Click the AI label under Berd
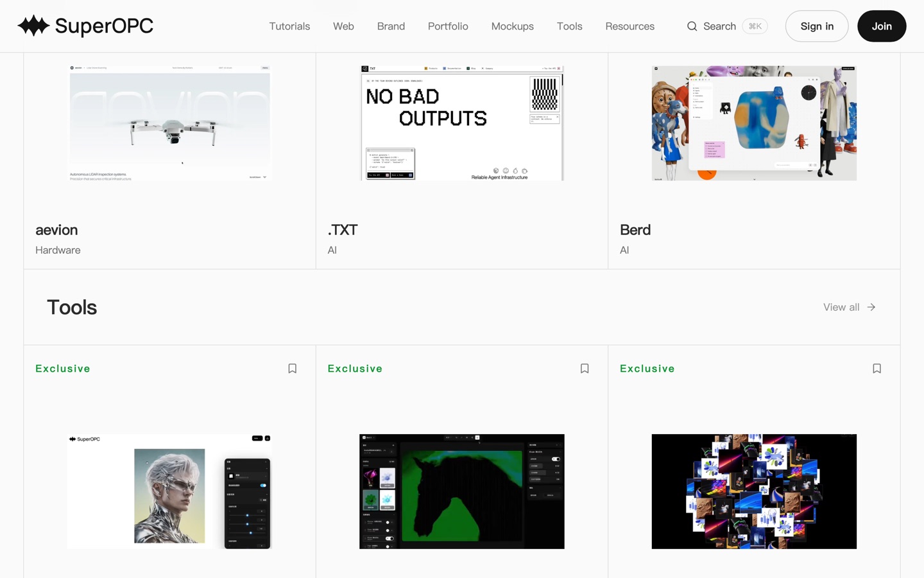Image resolution: width=924 pixels, height=578 pixels. tap(624, 250)
